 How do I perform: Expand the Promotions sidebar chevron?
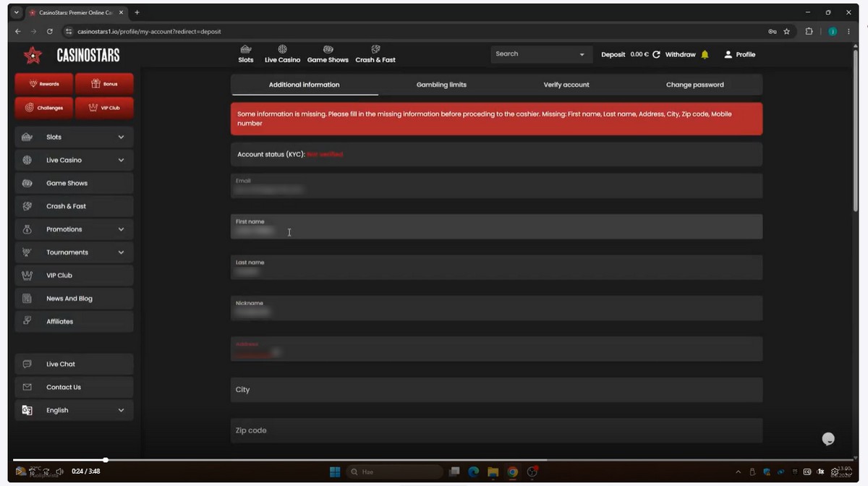121,229
